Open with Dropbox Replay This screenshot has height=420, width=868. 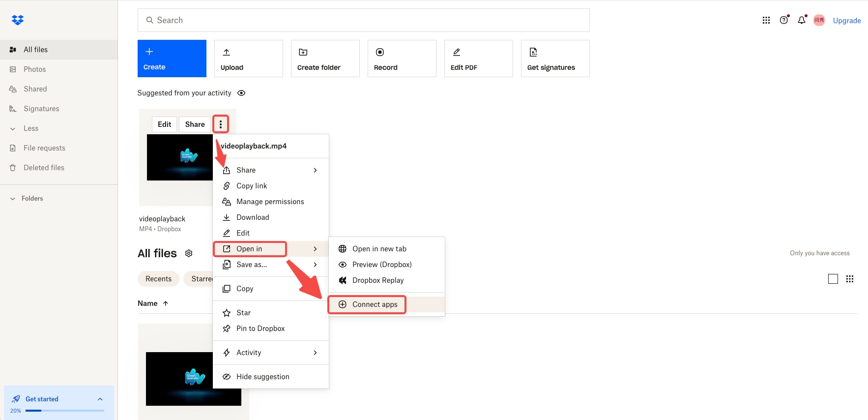(x=387, y=280)
